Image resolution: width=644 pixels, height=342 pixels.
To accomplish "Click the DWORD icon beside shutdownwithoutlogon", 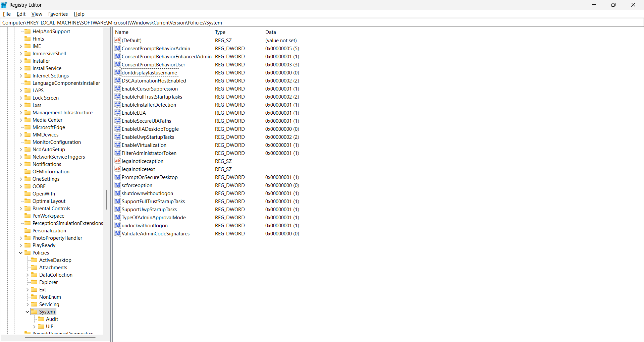I will tap(118, 193).
